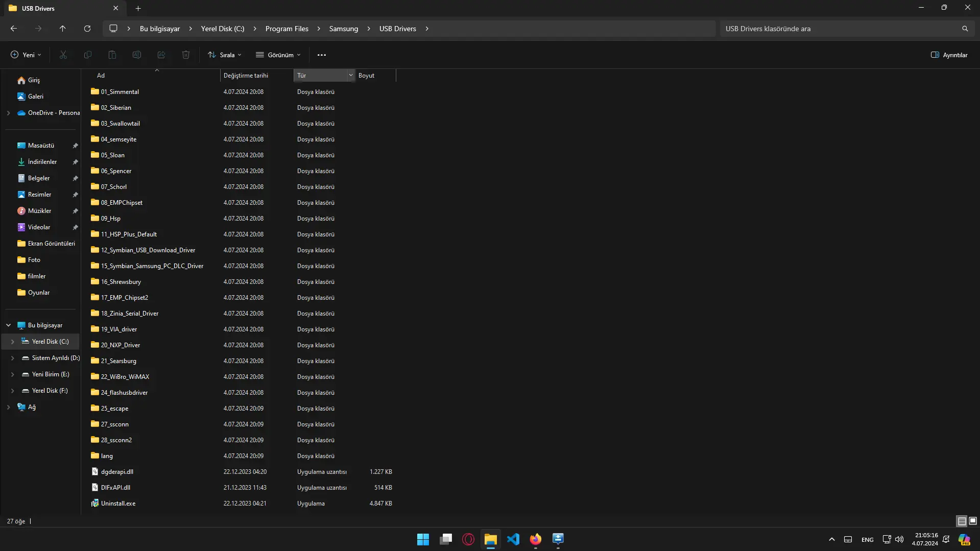This screenshot has width=980, height=551.
Task: Expand the OneDrive - Personal tree node
Action: [8, 113]
